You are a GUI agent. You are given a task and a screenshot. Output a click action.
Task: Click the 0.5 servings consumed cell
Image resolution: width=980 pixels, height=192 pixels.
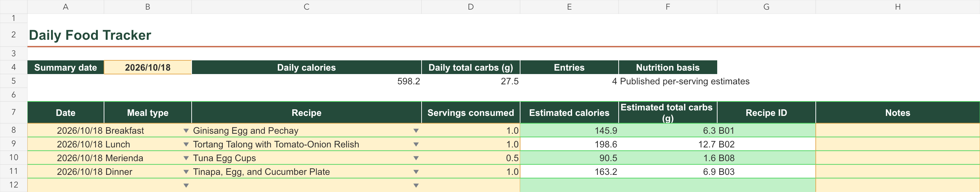470,158
